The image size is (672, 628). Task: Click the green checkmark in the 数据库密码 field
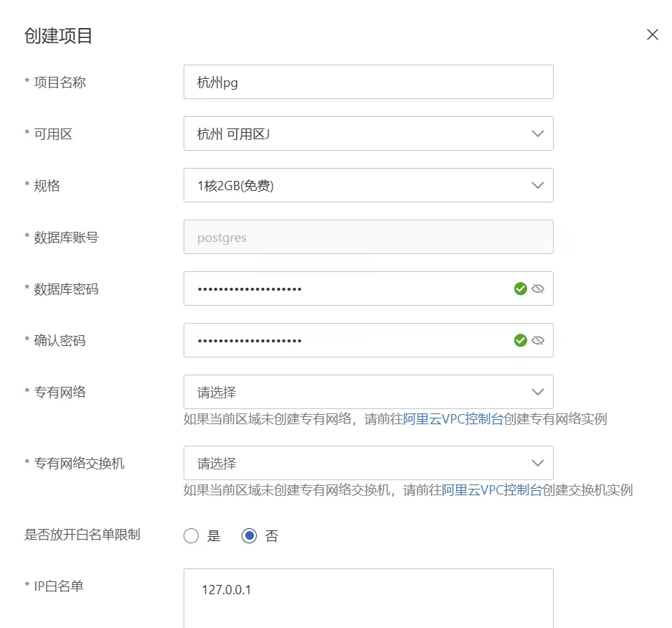(x=520, y=289)
